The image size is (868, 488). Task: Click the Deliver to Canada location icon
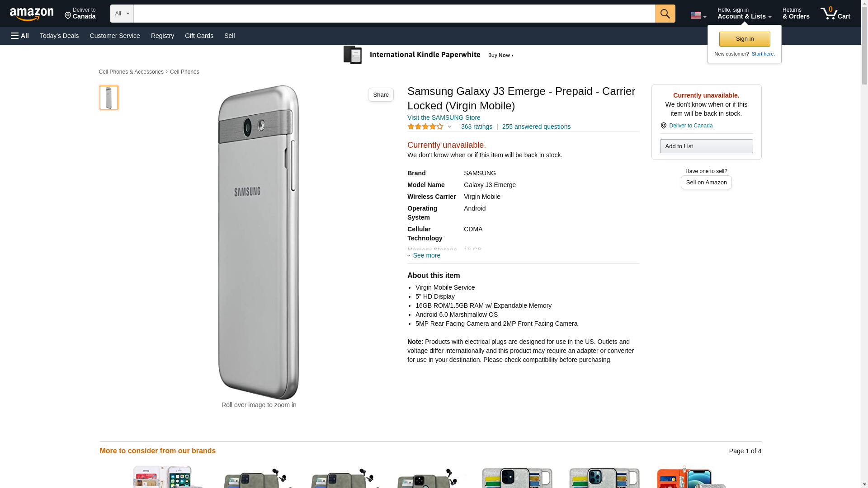point(663,126)
